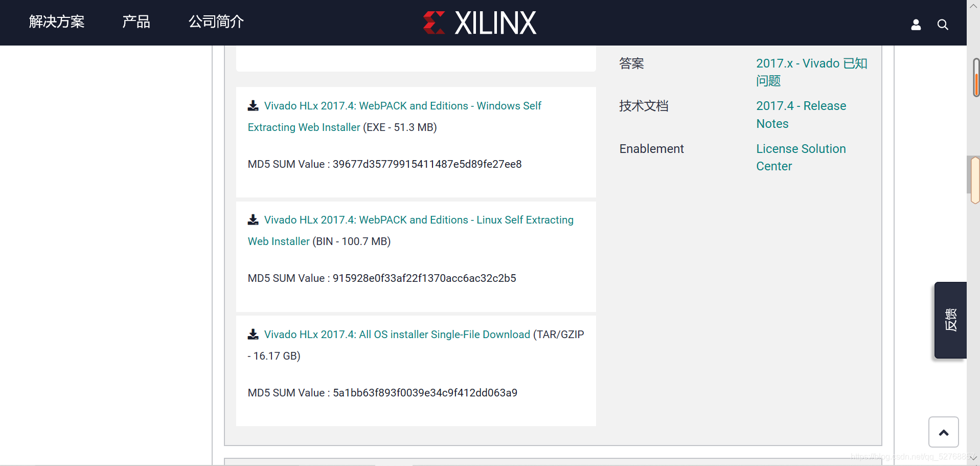Open the user account icon
980x466 pixels.
(x=916, y=25)
